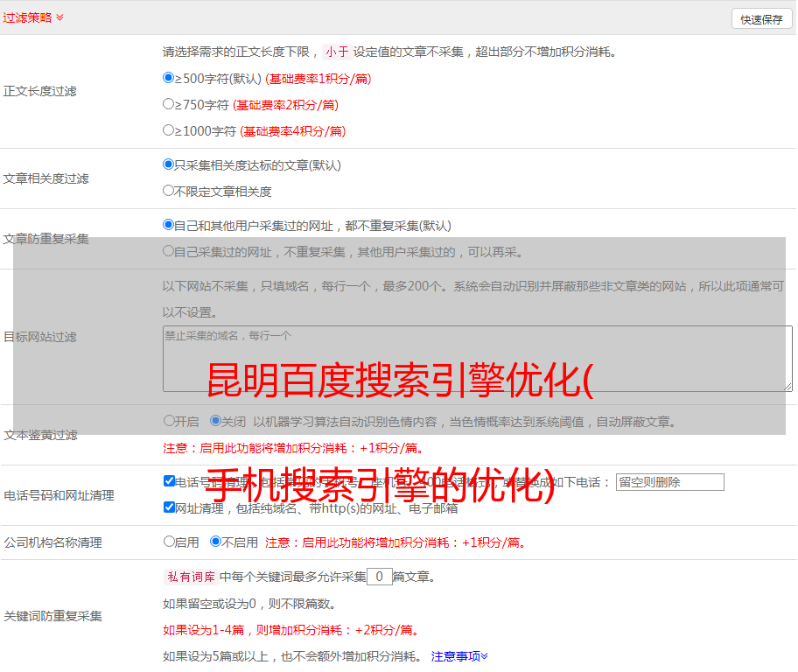Click the 正文长度过滤 row label
This screenshot has height=672, width=798.
tap(39, 91)
